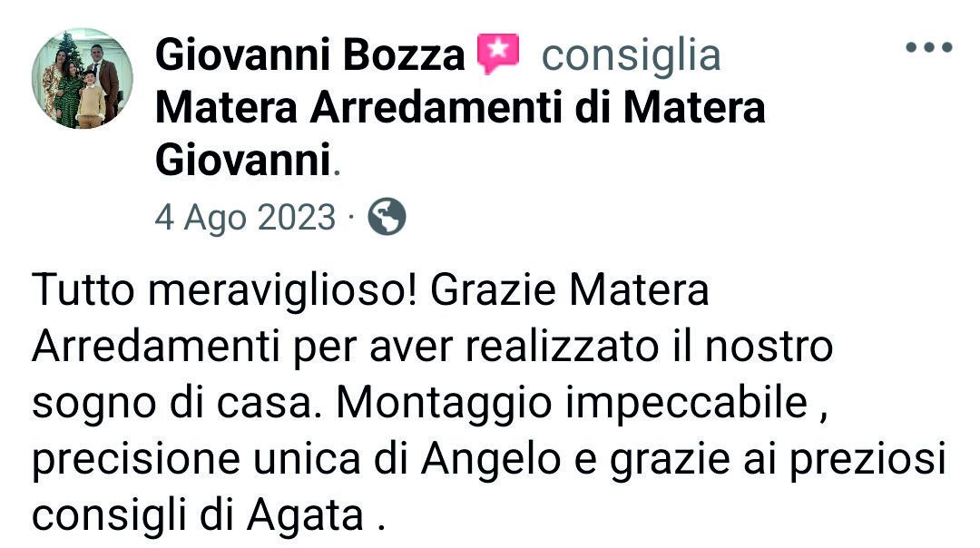The height and width of the screenshot is (548, 980).
Task: Click the words aver realizzato in the review
Action: (x=514, y=347)
